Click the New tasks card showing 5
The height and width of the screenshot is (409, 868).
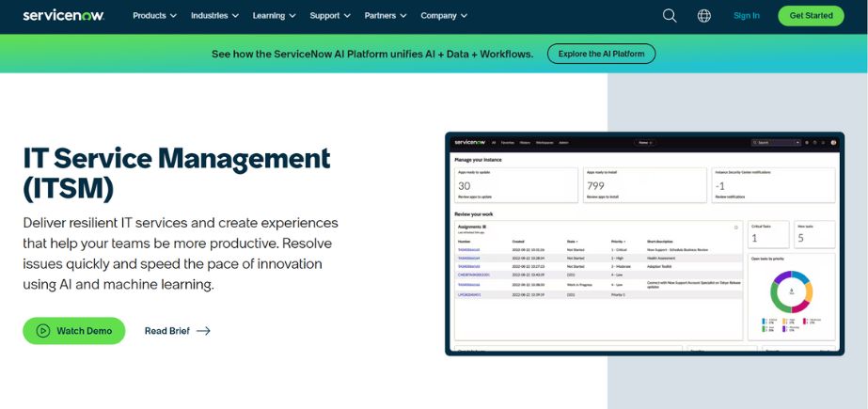[x=814, y=234]
